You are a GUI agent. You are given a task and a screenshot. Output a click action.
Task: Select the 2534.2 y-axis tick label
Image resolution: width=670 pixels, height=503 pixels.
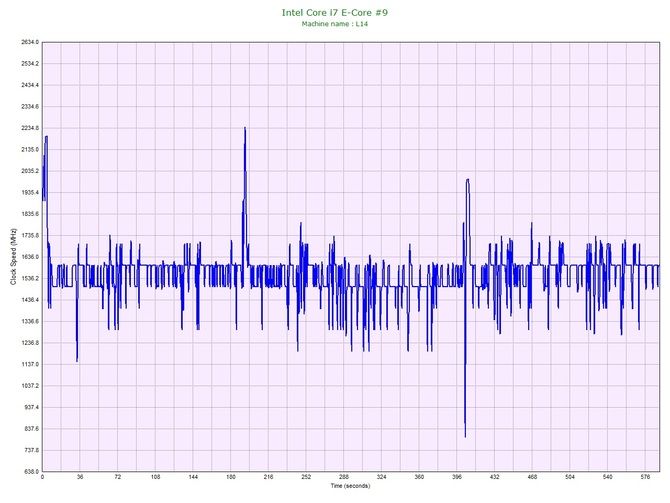(30, 64)
